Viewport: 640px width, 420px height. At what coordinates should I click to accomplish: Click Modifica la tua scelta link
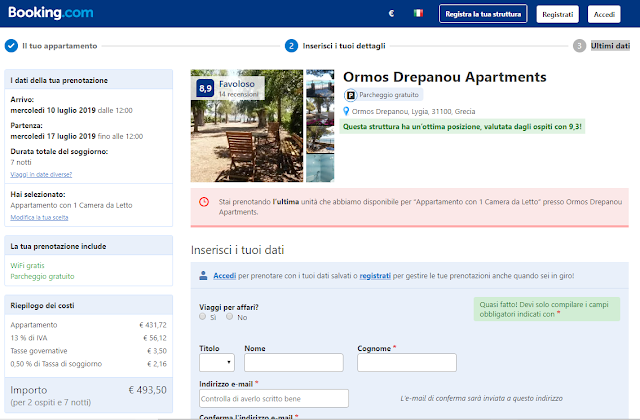tap(39, 218)
